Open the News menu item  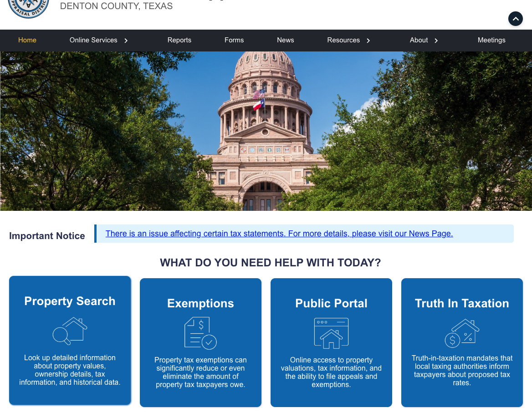click(x=285, y=40)
